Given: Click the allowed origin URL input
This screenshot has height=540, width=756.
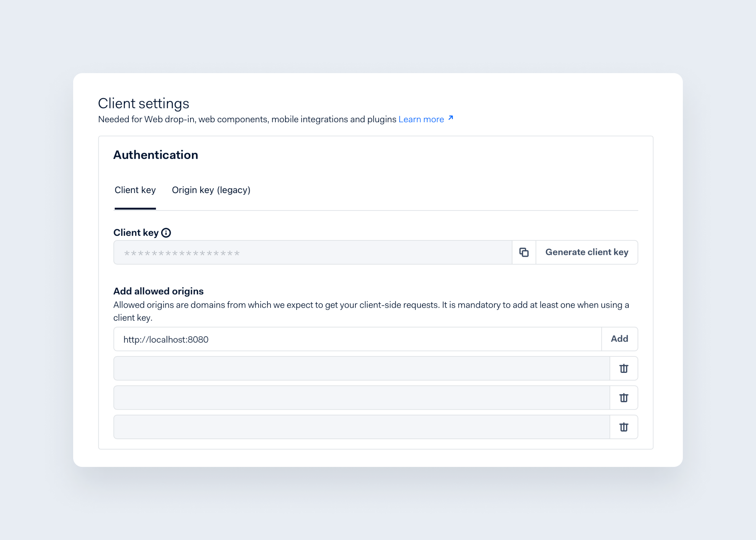Looking at the screenshot, I should 357,339.
